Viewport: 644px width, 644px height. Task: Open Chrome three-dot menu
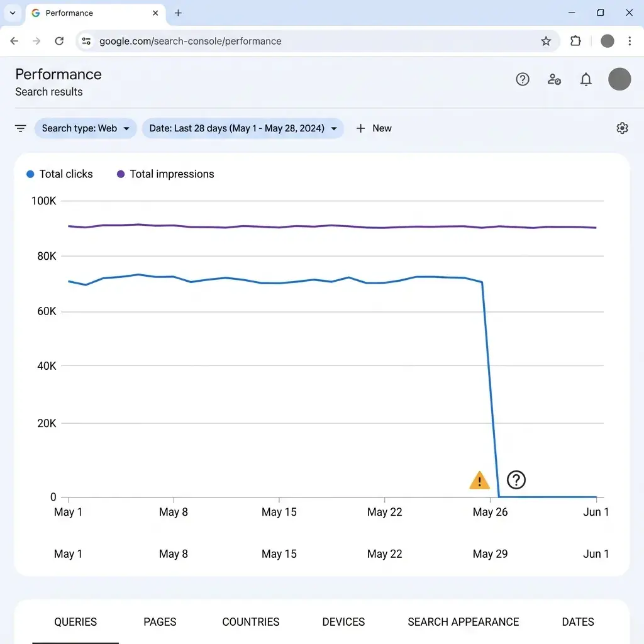tap(630, 41)
